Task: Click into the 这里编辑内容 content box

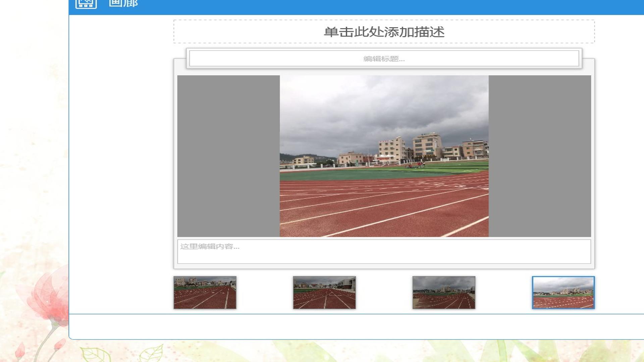Action: [384, 251]
